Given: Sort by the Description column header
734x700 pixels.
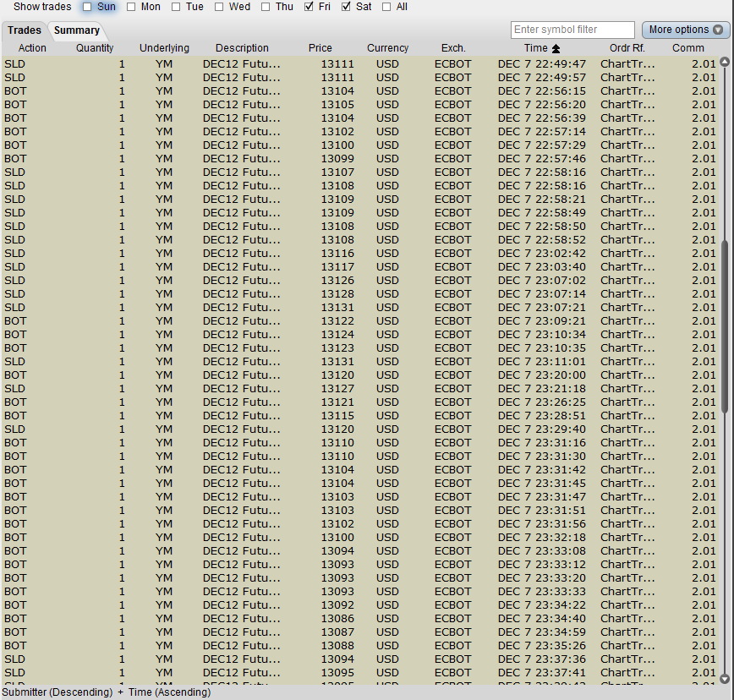Looking at the screenshot, I should pos(242,48).
